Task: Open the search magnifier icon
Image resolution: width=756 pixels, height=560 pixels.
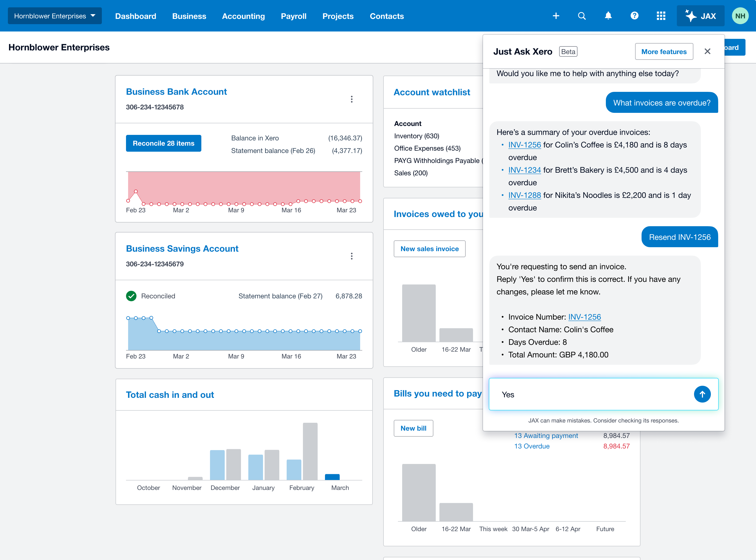Action: click(x=582, y=16)
